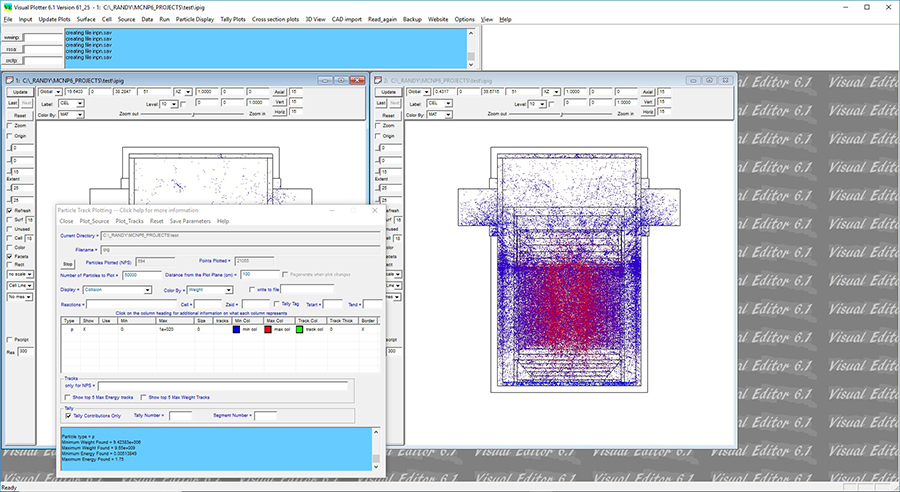Image resolution: width=900 pixels, height=492 pixels.
Task: Click Plot_Tracks in Particle Track Plotting dialog
Action: (x=129, y=221)
